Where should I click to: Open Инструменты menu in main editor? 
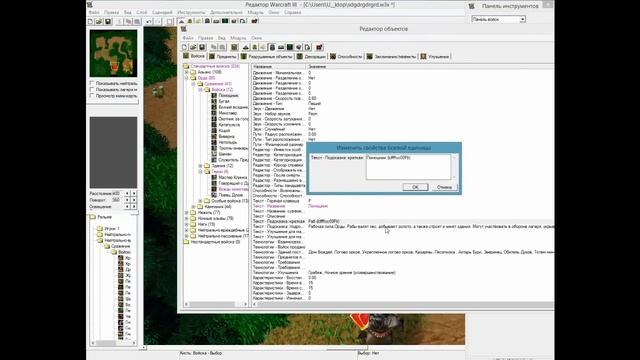[x=191, y=12]
